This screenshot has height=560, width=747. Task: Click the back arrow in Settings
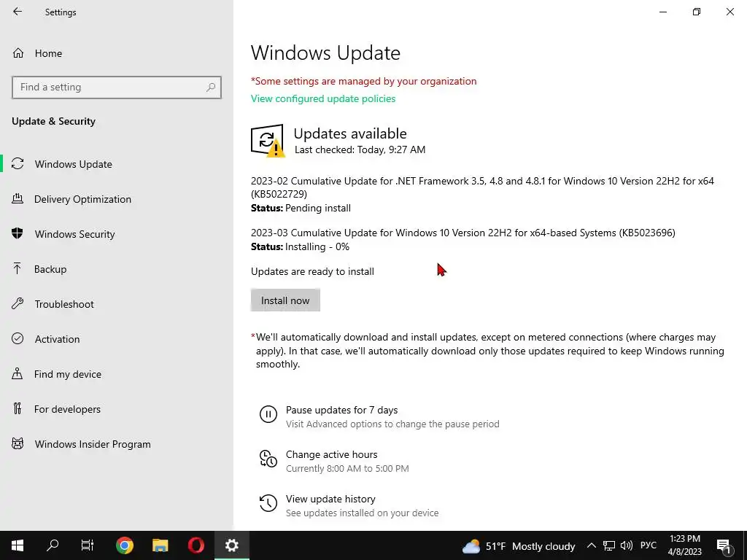point(18,12)
